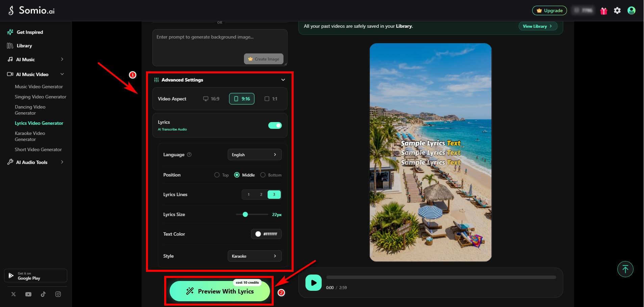Choose the 16:9 video aspect

[211, 99]
